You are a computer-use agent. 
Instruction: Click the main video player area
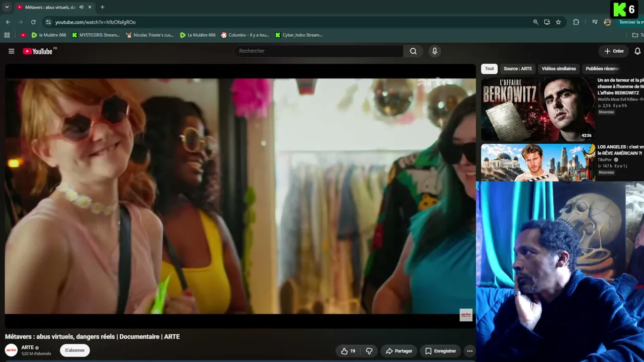coord(240,196)
